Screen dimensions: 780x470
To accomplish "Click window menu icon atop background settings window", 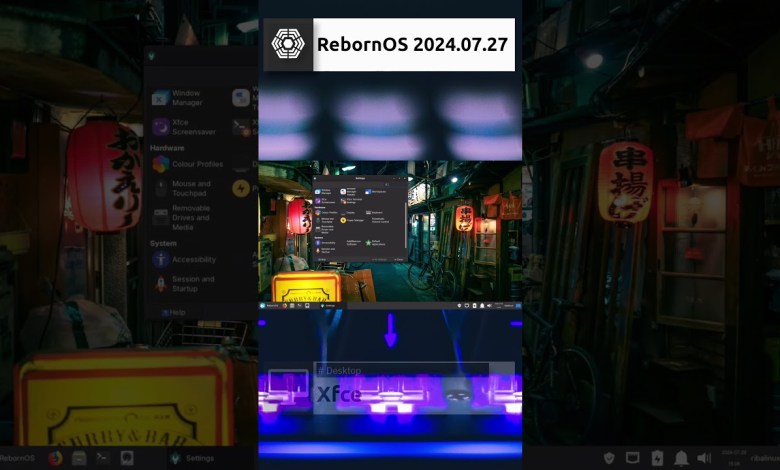I will pos(151,56).
